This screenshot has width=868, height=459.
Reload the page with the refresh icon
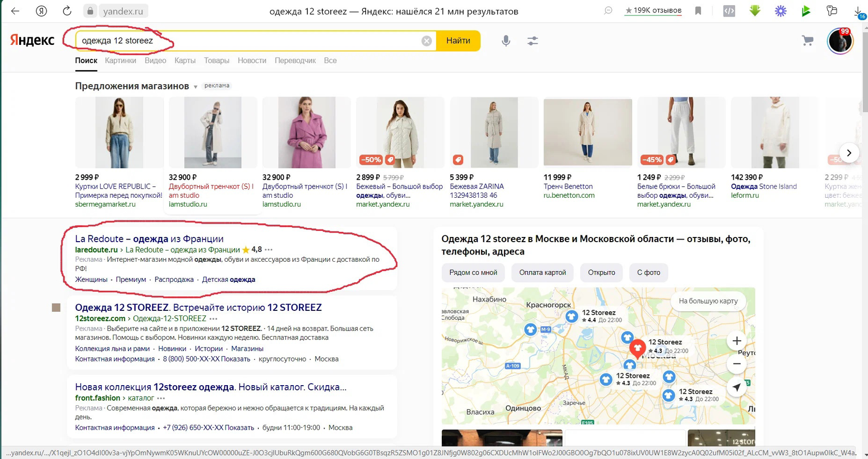(67, 11)
